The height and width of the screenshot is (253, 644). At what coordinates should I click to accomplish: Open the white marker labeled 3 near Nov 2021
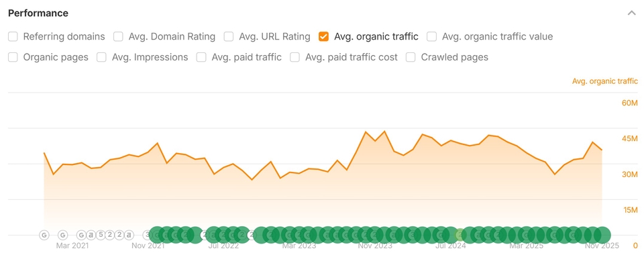(x=147, y=235)
